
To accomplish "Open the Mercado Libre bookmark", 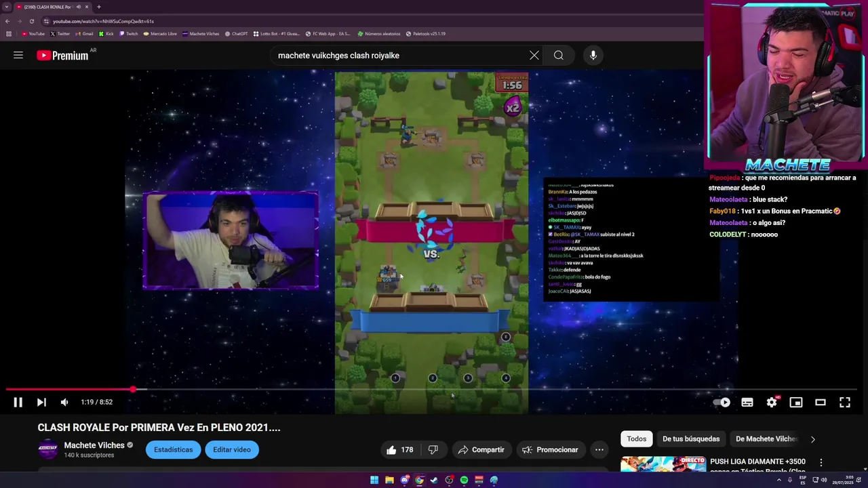I will (160, 34).
